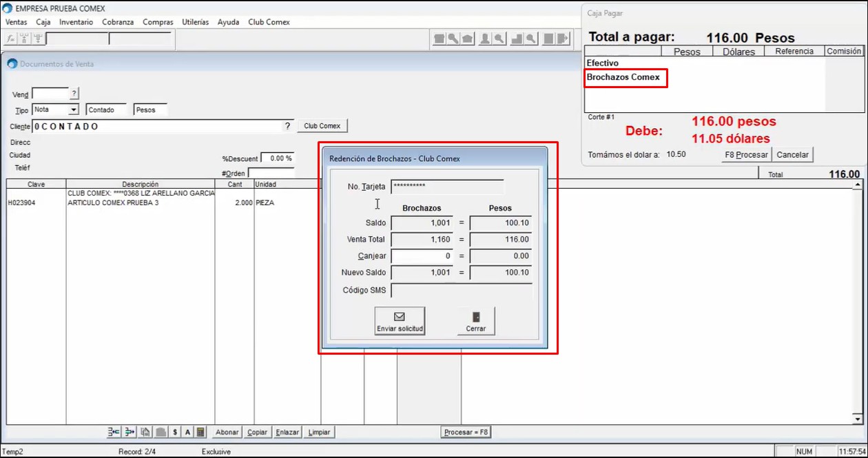Click the staircase-shaped inventory icon in toolbar

pyautogui.click(x=517, y=39)
